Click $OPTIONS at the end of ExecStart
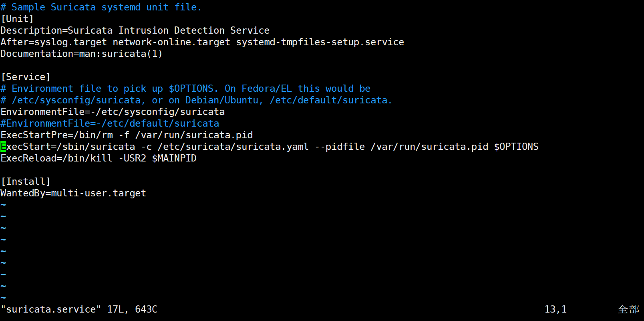The width and height of the screenshot is (644, 321). pos(516,147)
